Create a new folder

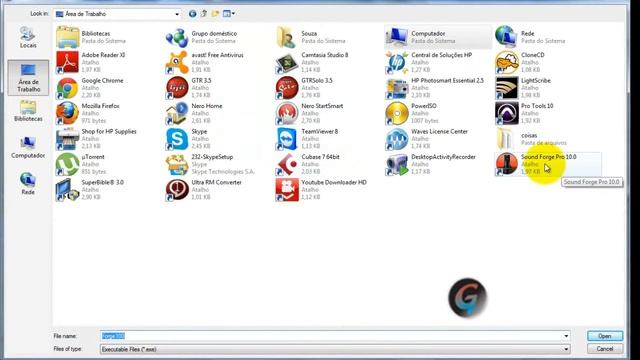215,14
